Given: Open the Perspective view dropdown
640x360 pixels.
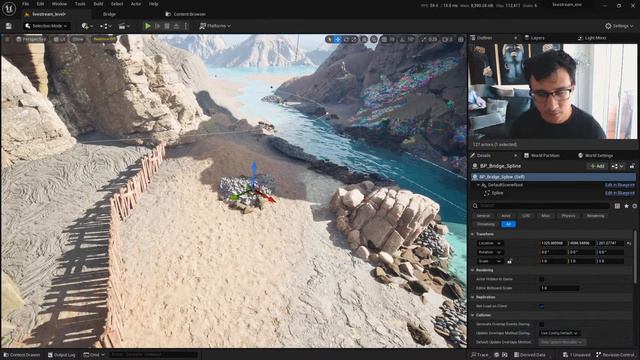Looking at the screenshot, I should pos(31,39).
